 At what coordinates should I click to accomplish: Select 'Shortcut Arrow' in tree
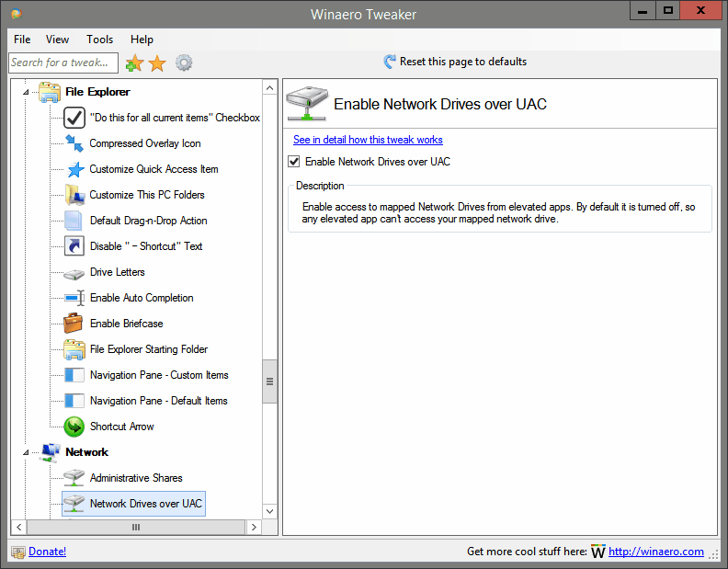tap(121, 427)
